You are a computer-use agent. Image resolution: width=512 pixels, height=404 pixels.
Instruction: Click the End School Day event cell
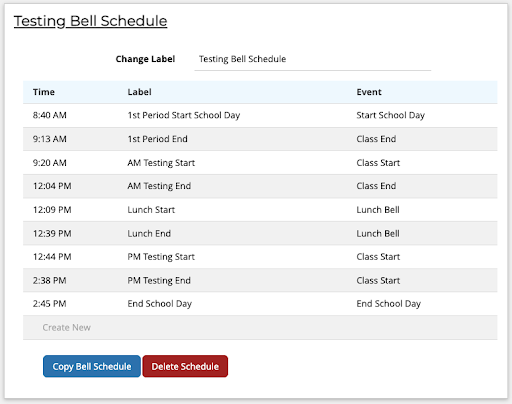click(x=389, y=304)
